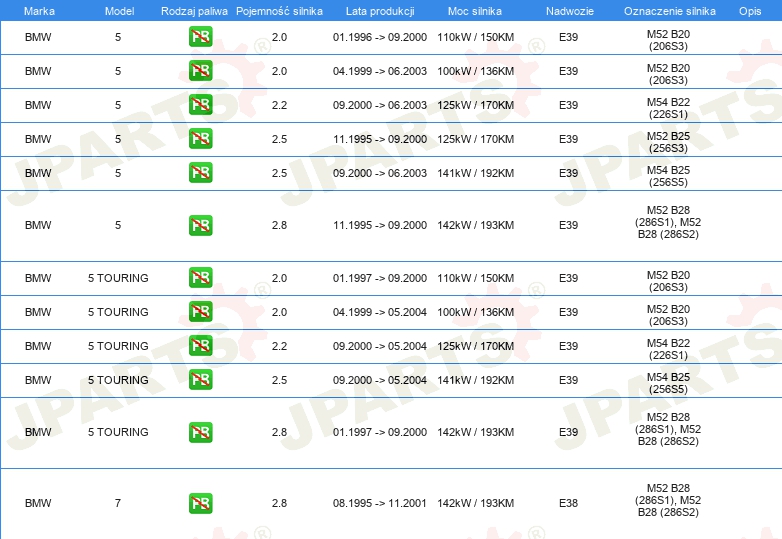782x539 pixels.
Task: Click the Lata produkcji column header
Action: pos(380,11)
